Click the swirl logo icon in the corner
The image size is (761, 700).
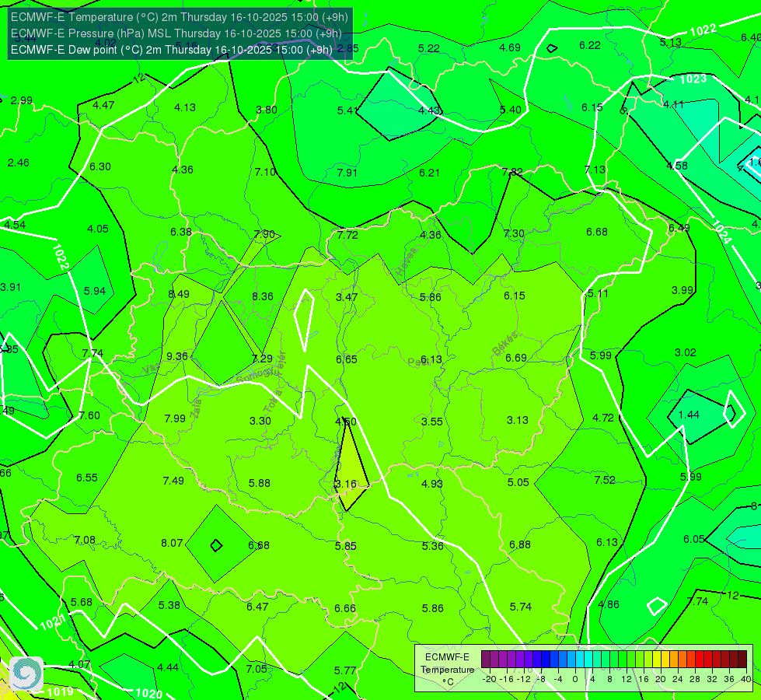26,674
